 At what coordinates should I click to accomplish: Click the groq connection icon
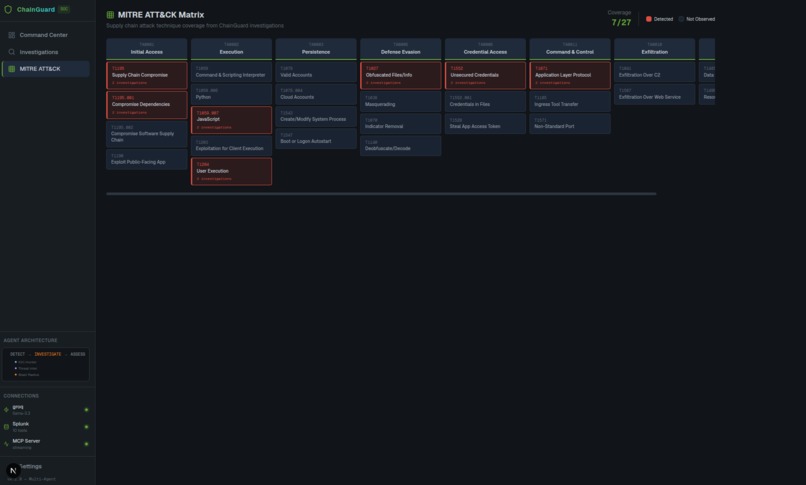6,410
